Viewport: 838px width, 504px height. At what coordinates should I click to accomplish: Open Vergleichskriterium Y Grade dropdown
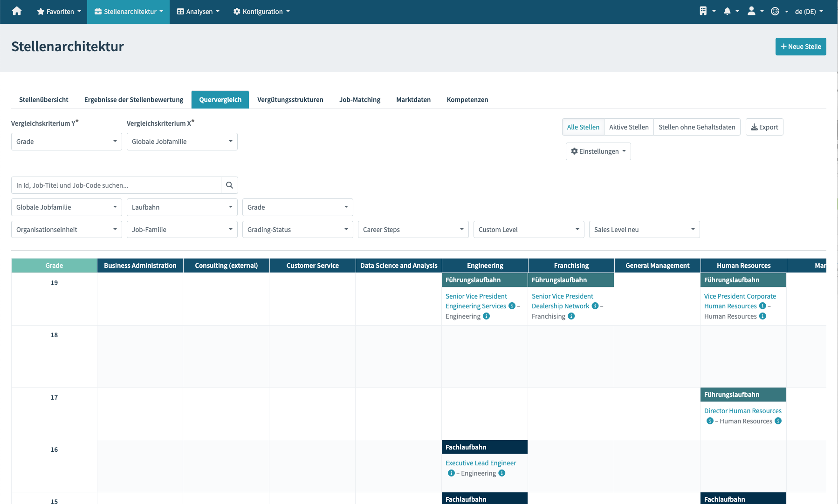tap(67, 142)
